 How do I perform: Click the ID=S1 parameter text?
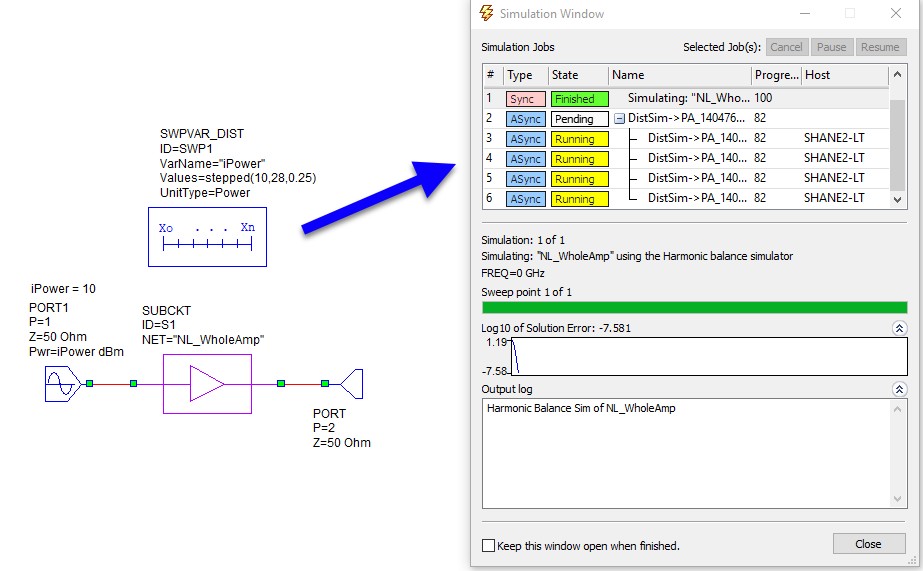[158, 325]
